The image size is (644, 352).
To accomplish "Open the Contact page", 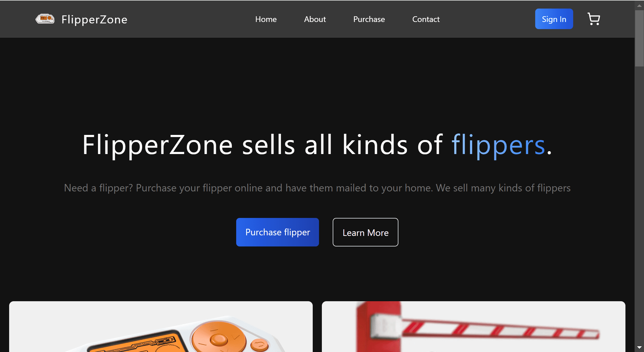I will 426,19.
